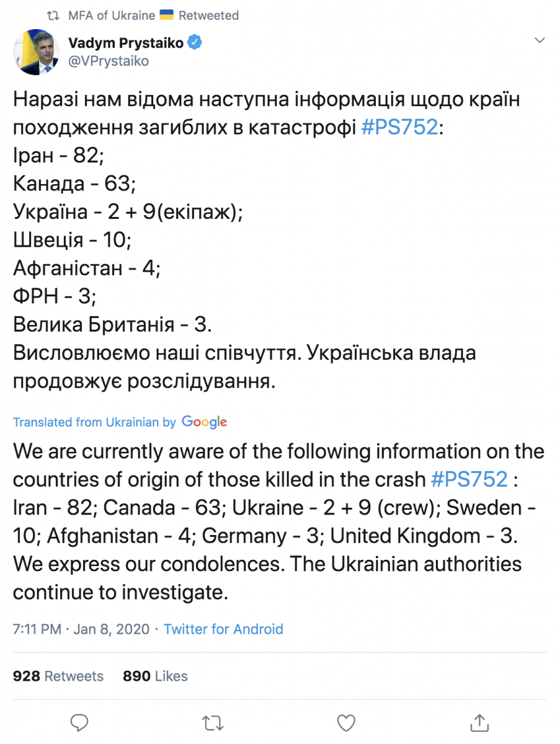
Task: Open Vadym Prystaiko's profile picture
Action: click(35, 52)
